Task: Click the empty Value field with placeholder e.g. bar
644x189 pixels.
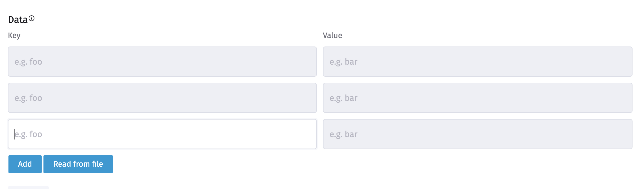Action: click(477, 62)
